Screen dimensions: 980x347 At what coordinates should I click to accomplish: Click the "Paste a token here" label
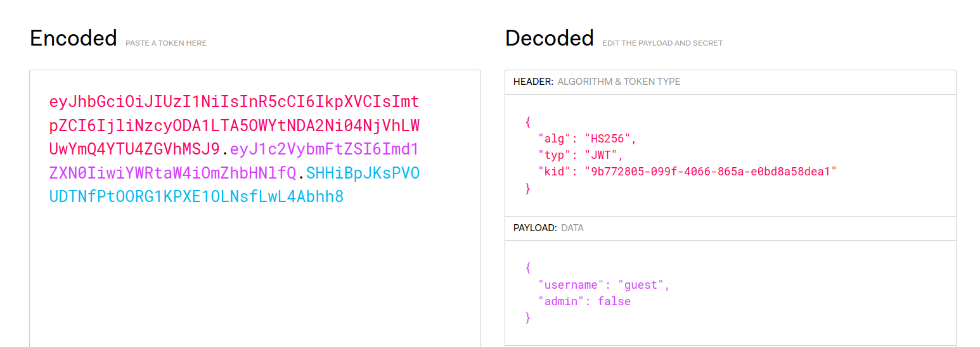[166, 44]
